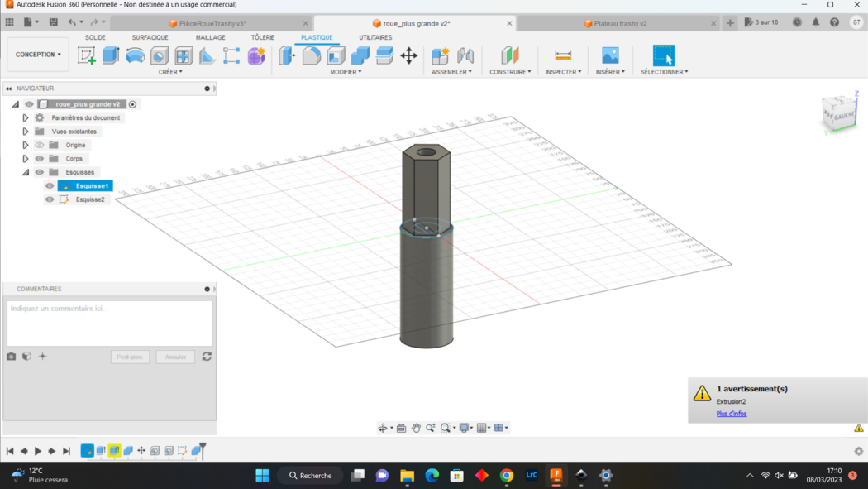Image resolution: width=868 pixels, height=489 pixels.
Task: Select the Create Sketch tool
Action: pyautogui.click(x=86, y=55)
